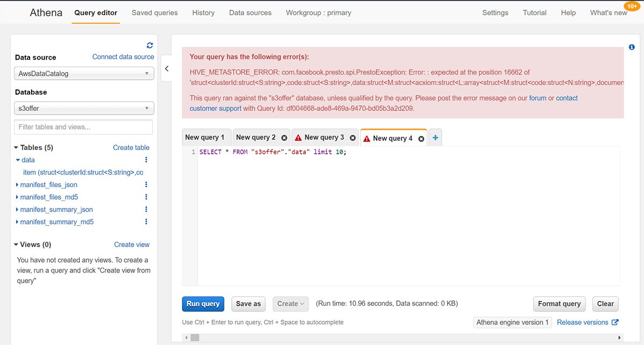Open the History tab
The image size is (644, 345).
pyautogui.click(x=203, y=12)
